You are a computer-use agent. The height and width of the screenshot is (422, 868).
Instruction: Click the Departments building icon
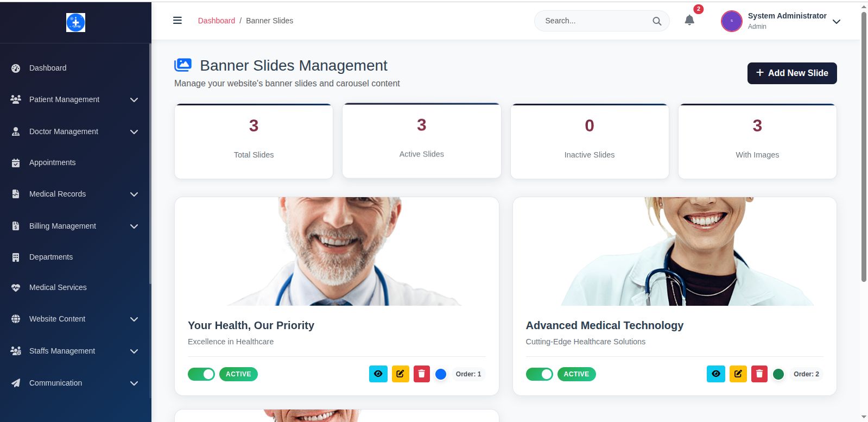coord(16,257)
